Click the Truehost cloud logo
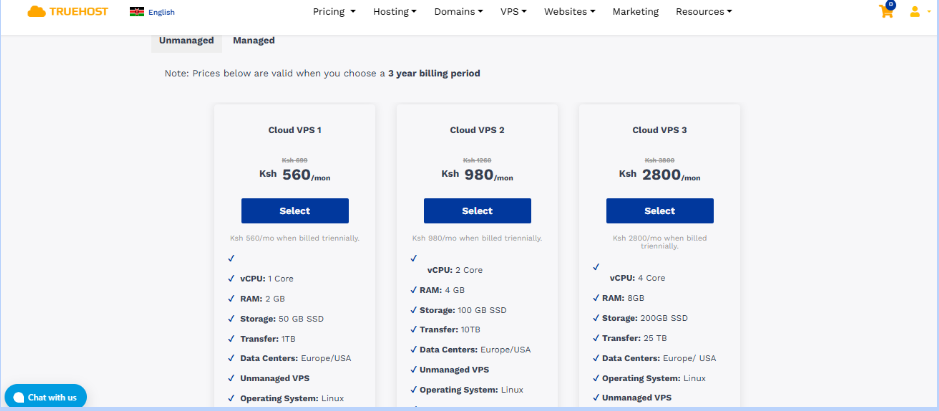 (37, 12)
